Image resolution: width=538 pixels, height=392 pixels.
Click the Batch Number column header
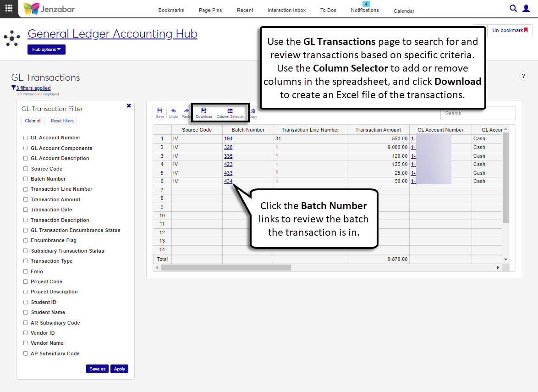coord(248,130)
